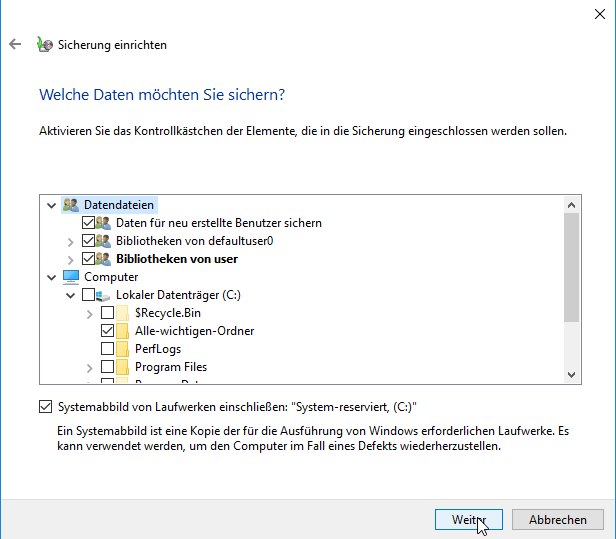Click the Lokaler Datenträger (C:) drive icon
This screenshot has height=539, width=616.
[105, 295]
